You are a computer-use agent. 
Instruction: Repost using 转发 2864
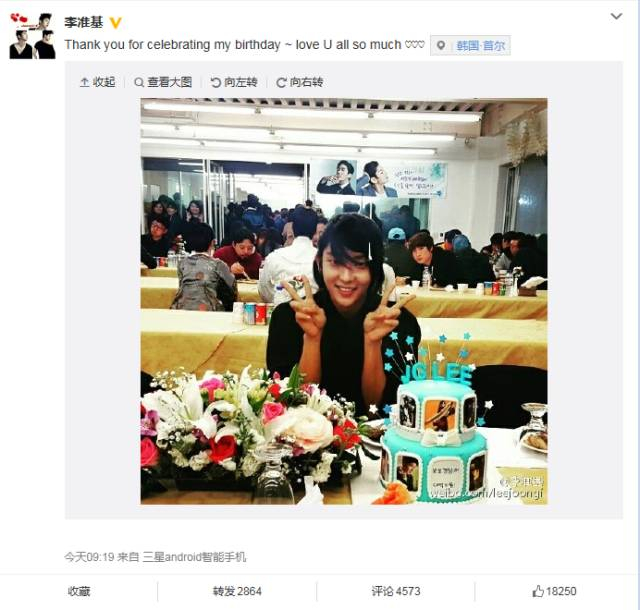tap(237, 591)
